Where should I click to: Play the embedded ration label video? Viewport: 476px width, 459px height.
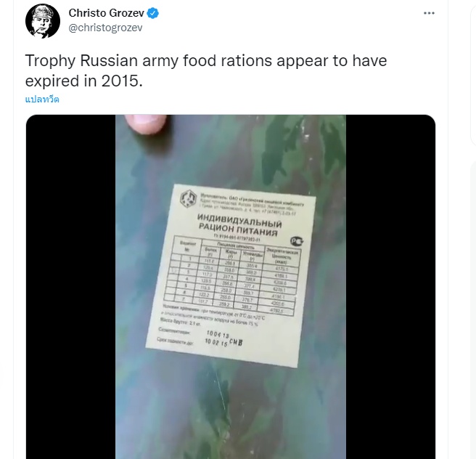click(x=231, y=287)
